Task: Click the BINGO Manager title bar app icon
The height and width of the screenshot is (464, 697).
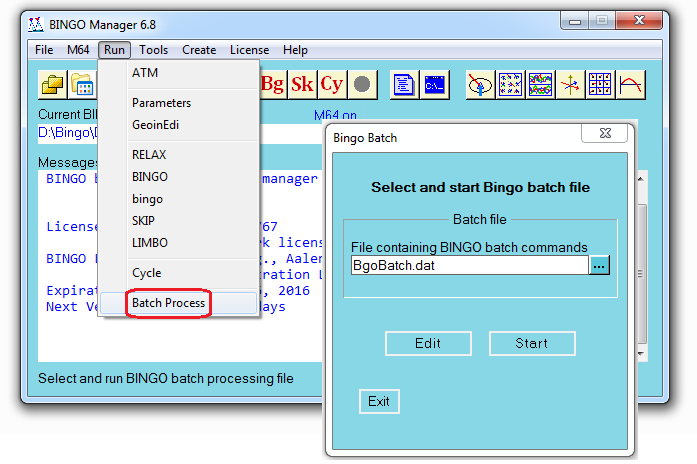Action: pyautogui.click(x=36, y=24)
